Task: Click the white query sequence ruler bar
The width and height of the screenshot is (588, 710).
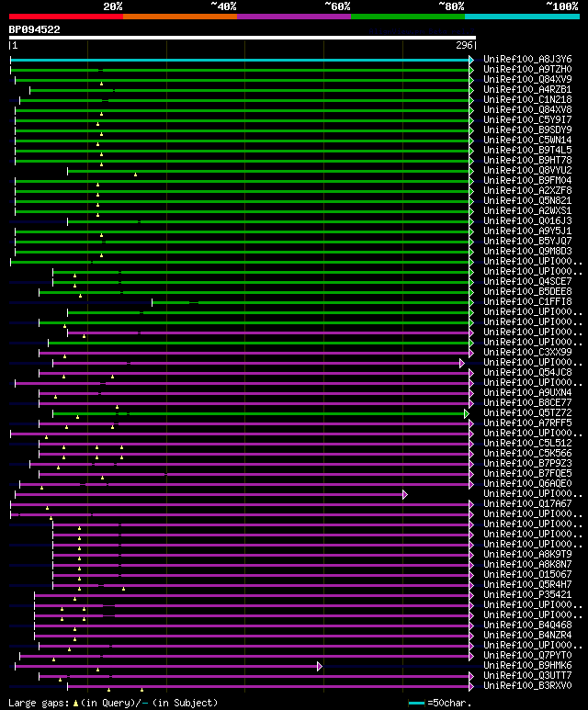Action: [x=243, y=38]
